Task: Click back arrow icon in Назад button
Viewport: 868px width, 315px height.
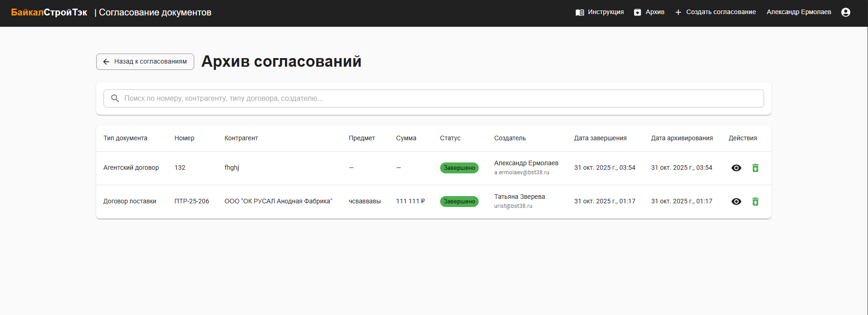Action: [106, 62]
